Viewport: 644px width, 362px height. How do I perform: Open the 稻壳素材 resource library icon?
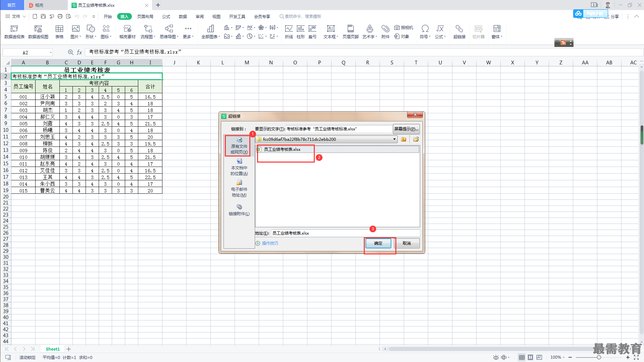[x=128, y=32]
